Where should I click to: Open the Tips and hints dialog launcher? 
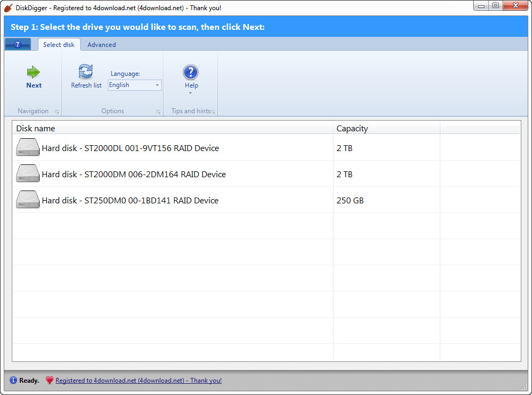click(x=213, y=112)
